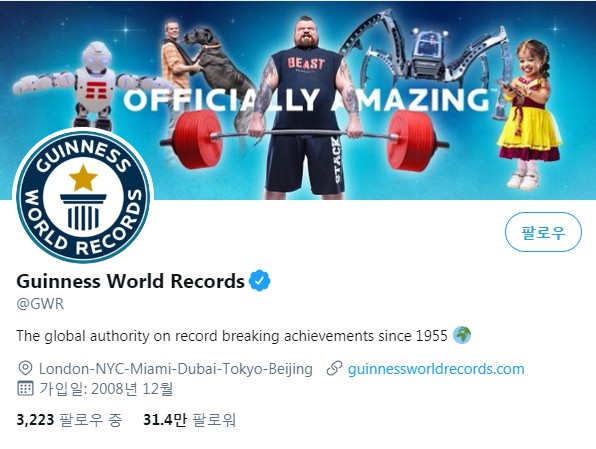This screenshot has width=596, height=449.
Task: Click the Guinness World Records display name
Action: 130,281
